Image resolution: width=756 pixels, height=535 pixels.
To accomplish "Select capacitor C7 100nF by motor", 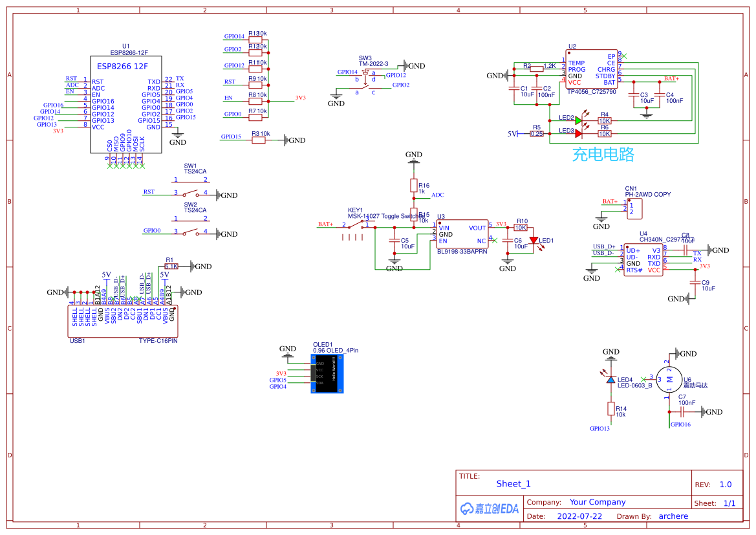I will [x=682, y=412].
